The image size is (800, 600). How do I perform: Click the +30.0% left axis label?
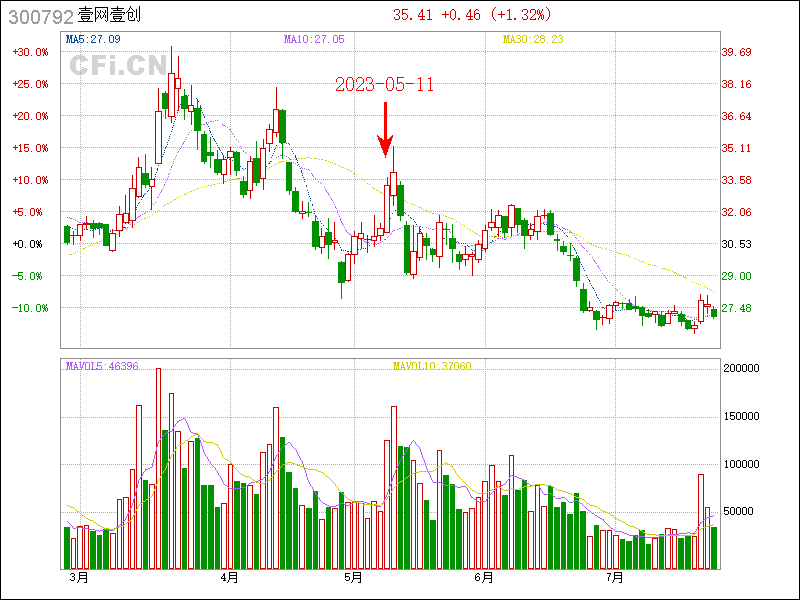point(30,52)
